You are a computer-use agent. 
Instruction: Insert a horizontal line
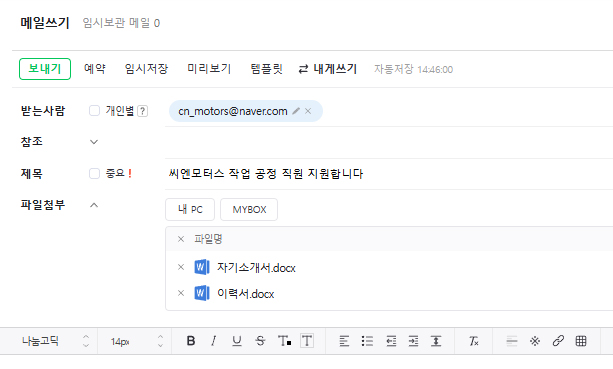(512, 341)
